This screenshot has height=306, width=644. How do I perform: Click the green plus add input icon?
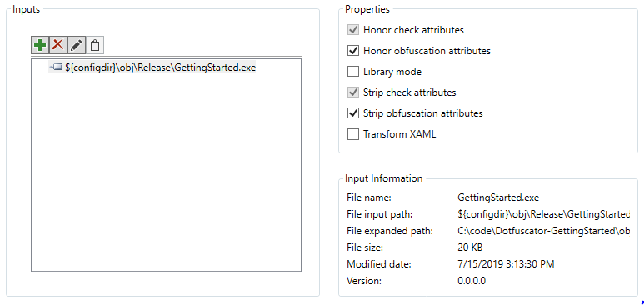point(40,45)
